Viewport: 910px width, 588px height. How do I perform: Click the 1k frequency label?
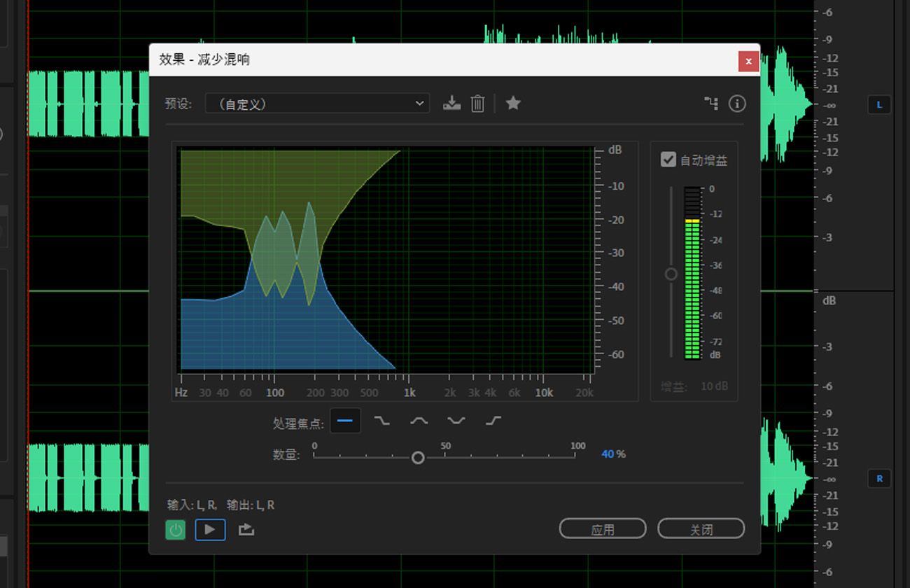tap(409, 393)
